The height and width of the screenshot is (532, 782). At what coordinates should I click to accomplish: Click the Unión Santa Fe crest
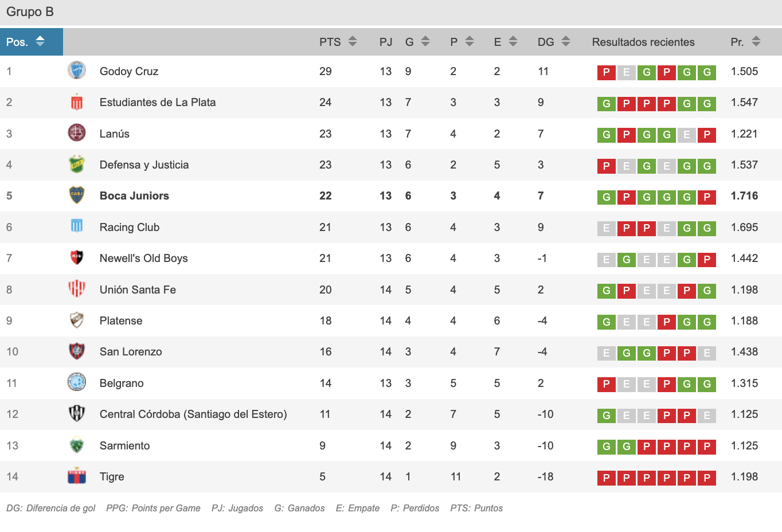[x=77, y=290]
